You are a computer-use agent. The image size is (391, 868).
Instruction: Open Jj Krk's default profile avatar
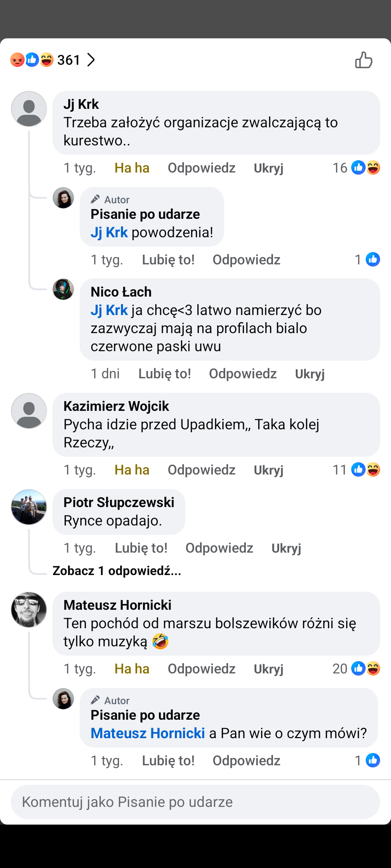pos(29,109)
